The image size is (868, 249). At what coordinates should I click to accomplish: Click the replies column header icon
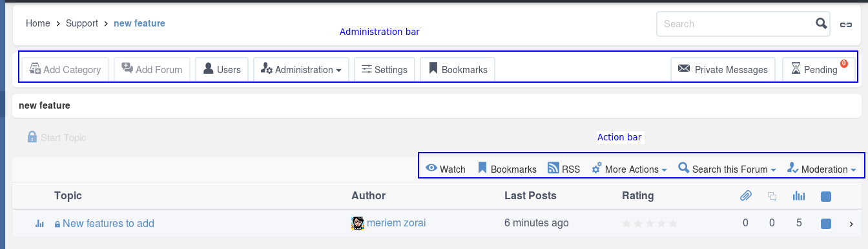772,196
